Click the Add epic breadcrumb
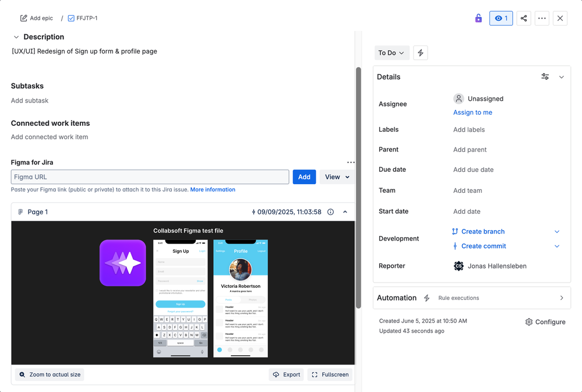 [37, 18]
